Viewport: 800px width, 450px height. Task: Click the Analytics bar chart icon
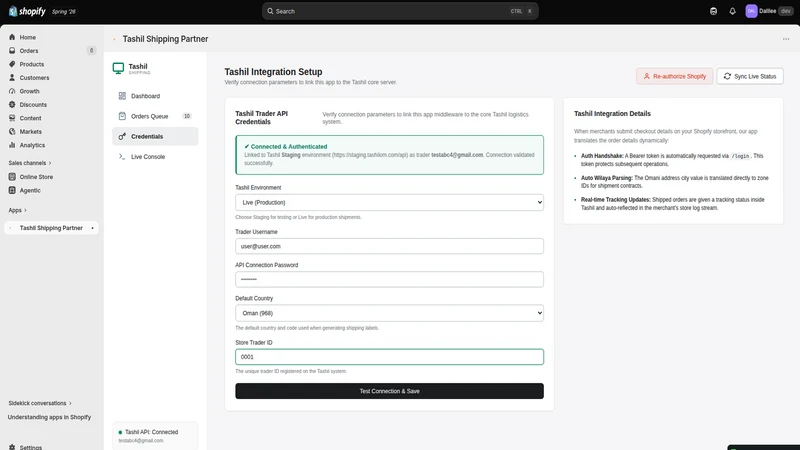(12, 145)
